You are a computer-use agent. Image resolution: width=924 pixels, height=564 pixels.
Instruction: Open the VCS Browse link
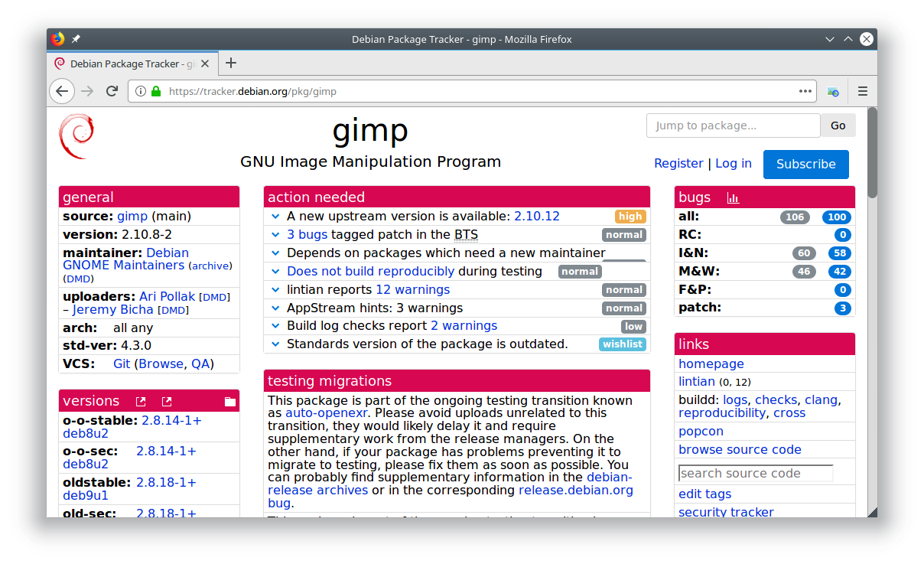point(161,364)
